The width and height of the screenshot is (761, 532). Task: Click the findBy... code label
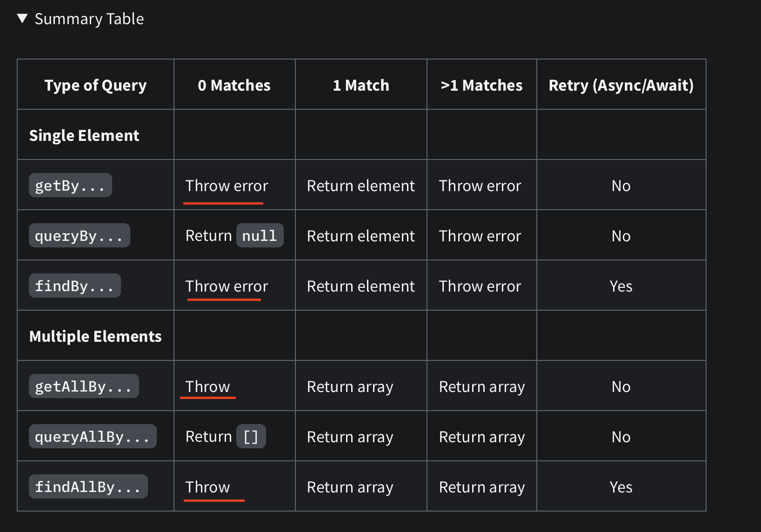(75, 286)
